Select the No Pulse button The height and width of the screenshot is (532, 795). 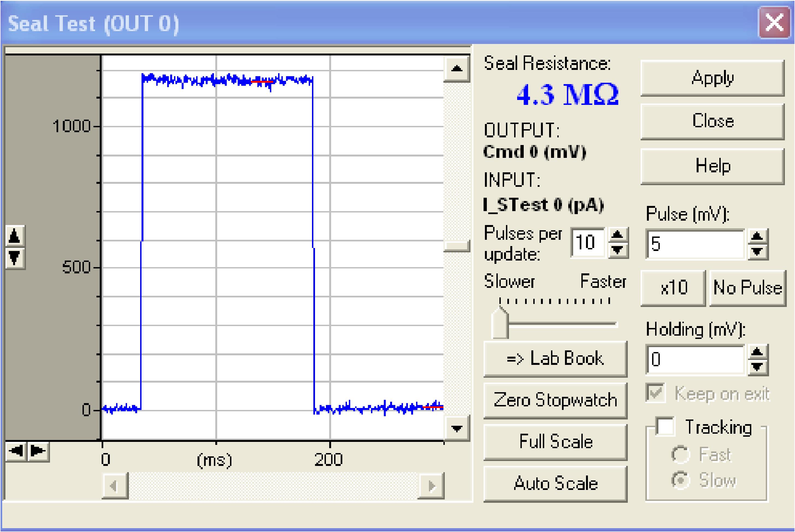click(x=747, y=288)
